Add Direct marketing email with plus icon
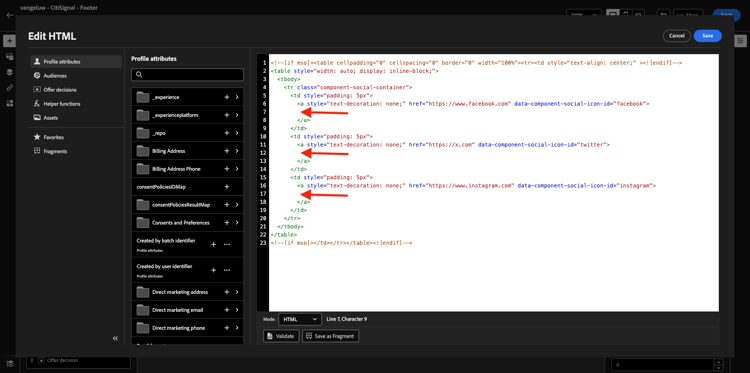Image resolution: width=750 pixels, height=373 pixels. (227, 310)
